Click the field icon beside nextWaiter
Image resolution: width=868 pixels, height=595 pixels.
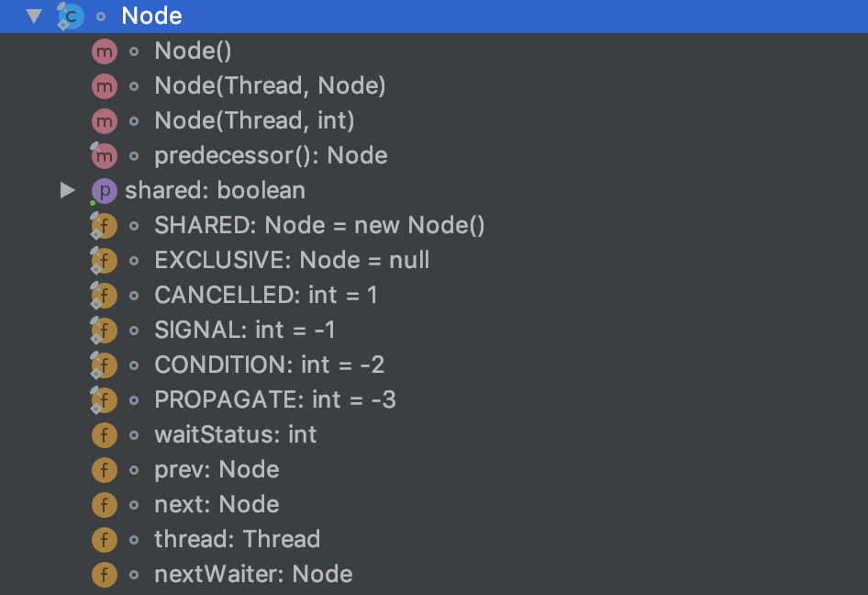104,574
